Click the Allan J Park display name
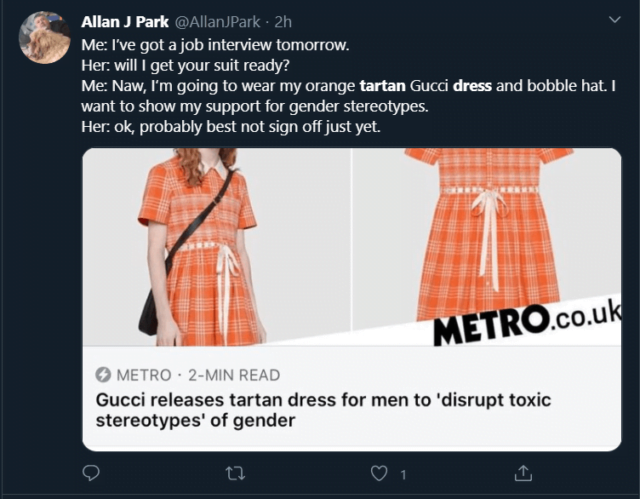 pos(124,22)
